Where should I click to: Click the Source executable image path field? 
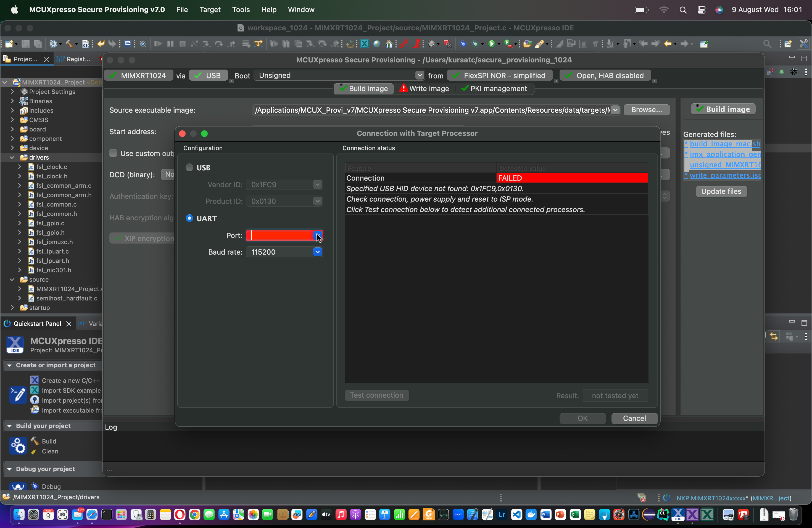(x=432, y=110)
